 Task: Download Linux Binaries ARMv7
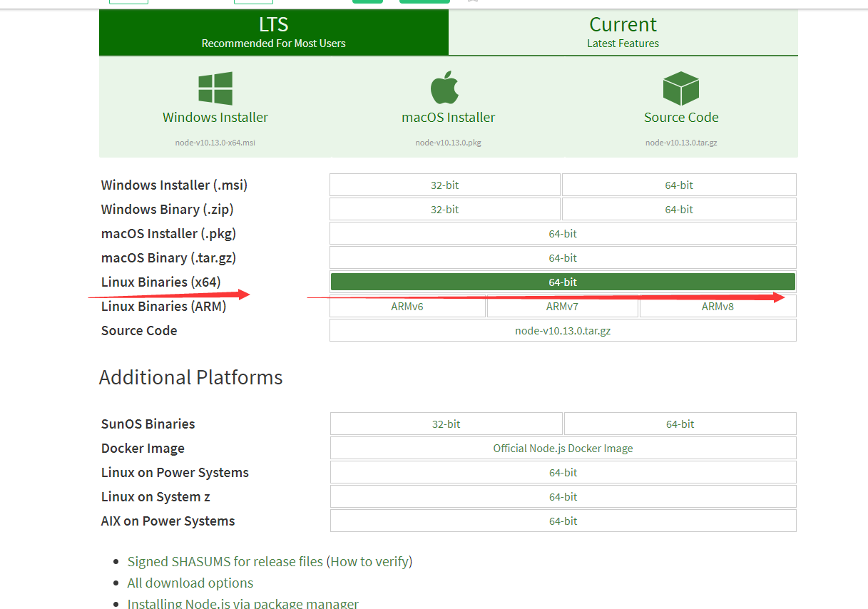point(563,306)
